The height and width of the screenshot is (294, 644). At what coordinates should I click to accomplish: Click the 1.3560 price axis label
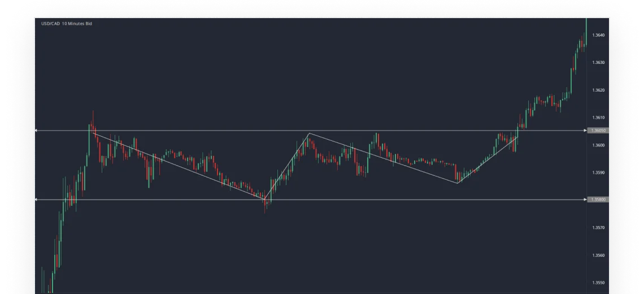point(598,256)
